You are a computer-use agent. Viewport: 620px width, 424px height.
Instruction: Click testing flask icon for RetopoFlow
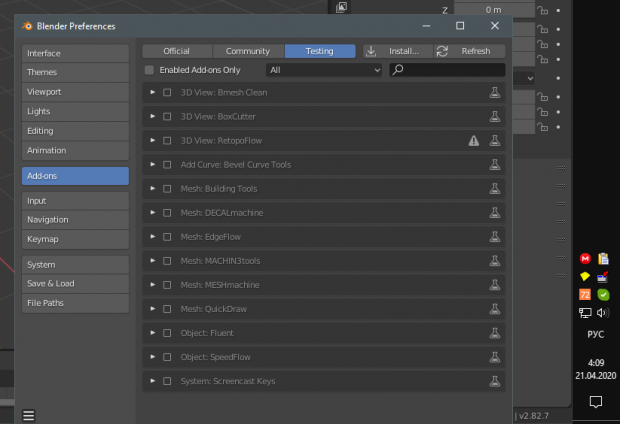[495, 141]
